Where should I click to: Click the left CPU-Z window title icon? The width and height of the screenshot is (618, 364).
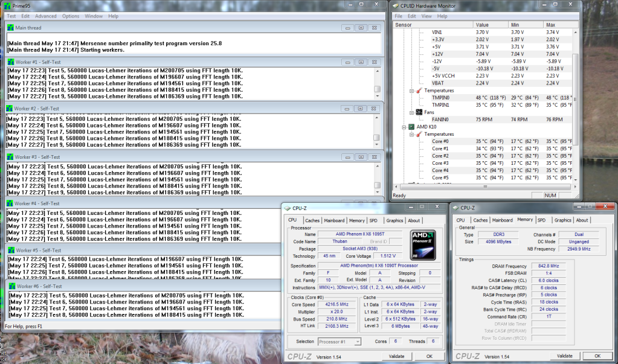288,208
